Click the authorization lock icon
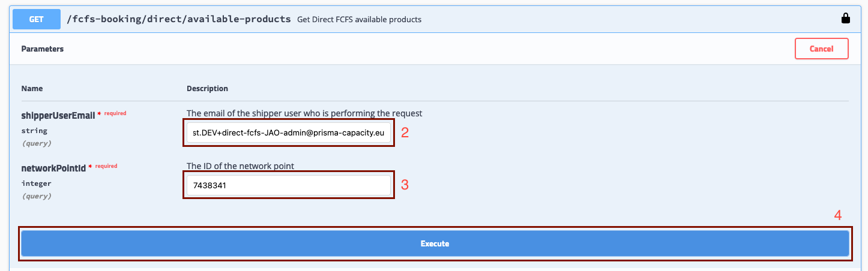The width and height of the screenshot is (868, 271). (846, 19)
